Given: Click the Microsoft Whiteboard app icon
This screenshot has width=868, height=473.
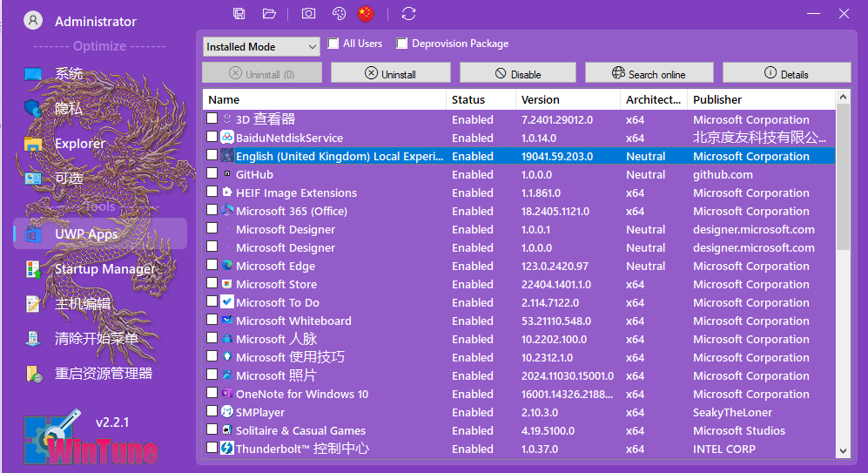Looking at the screenshot, I should pyautogui.click(x=227, y=320).
